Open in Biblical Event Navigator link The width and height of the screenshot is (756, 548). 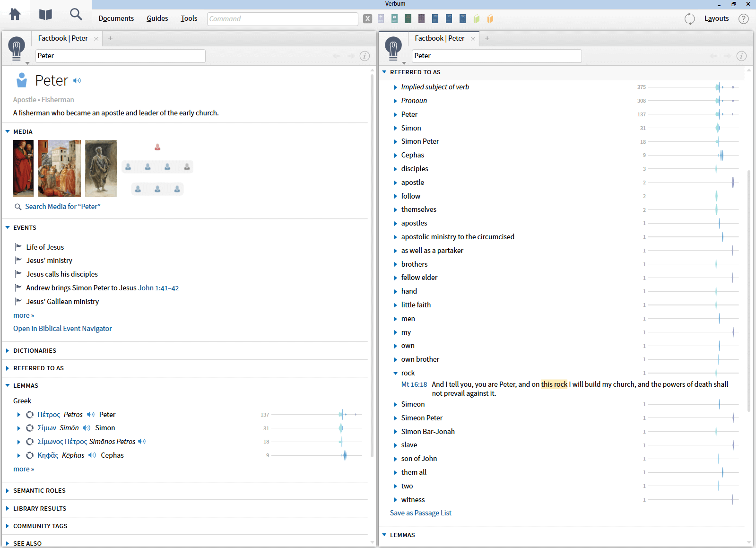(62, 329)
